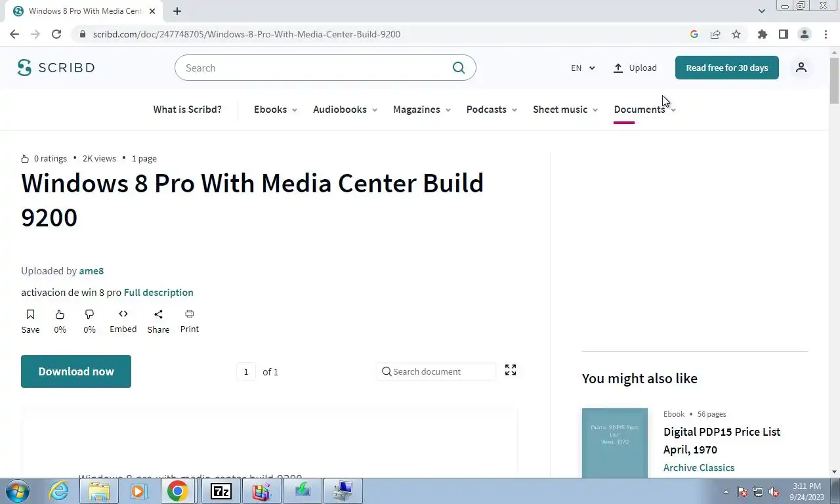Open the EN language dropdown
The height and width of the screenshot is (504, 840).
tap(583, 68)
